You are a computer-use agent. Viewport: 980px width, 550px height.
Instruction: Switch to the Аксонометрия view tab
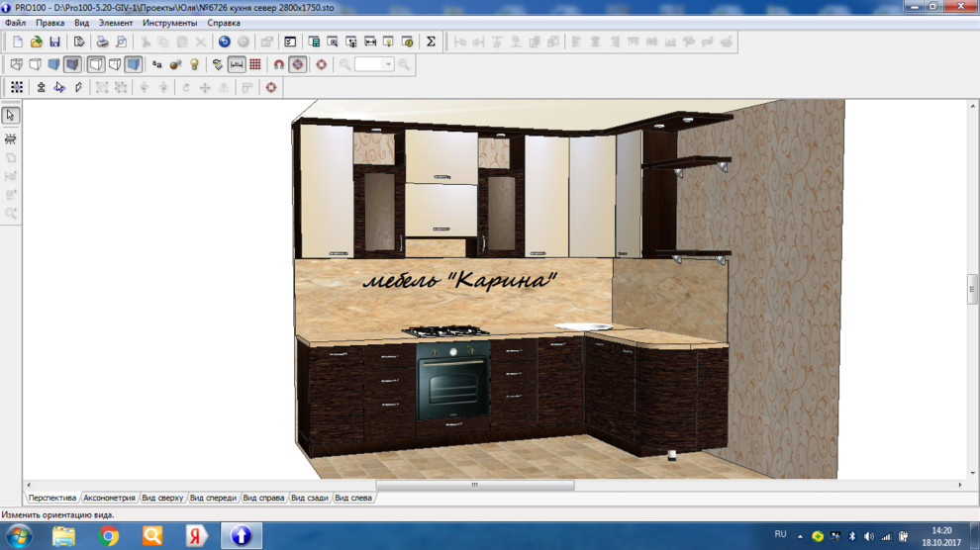tap(109, 498)
